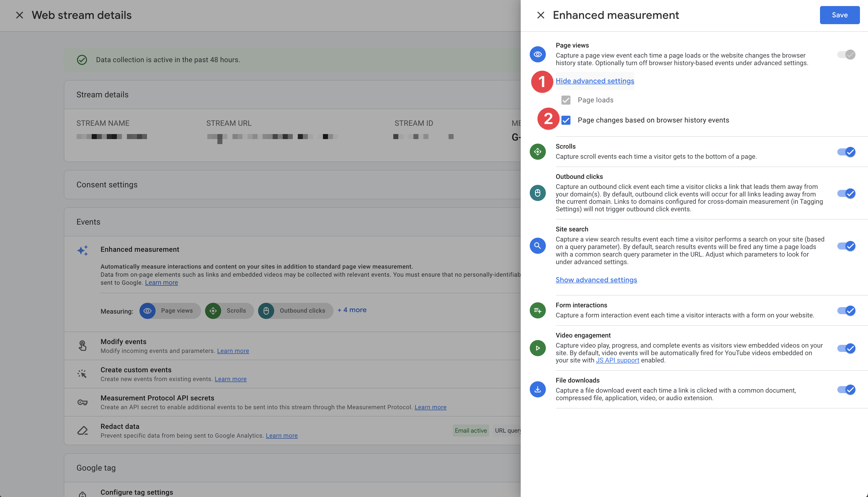Screen dimensions: 868x497
Task: Expand Site search Show advanced settings
Action: [596, 280]
